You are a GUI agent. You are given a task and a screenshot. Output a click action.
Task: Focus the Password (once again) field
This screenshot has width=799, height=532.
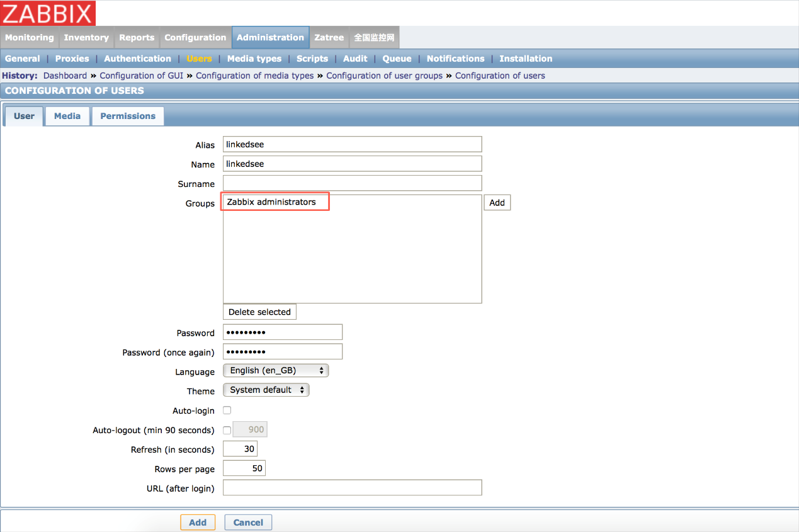[x=283, y=352]
